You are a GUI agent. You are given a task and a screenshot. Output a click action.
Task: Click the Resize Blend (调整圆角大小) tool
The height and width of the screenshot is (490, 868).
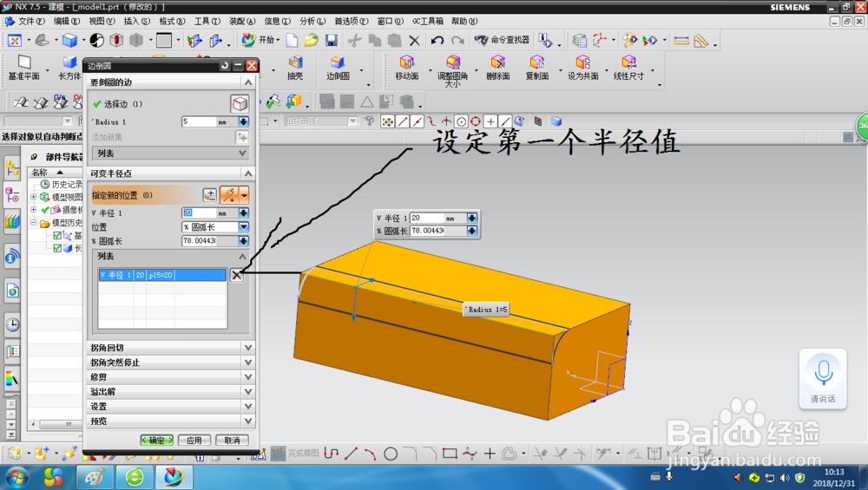coord(452,71)
